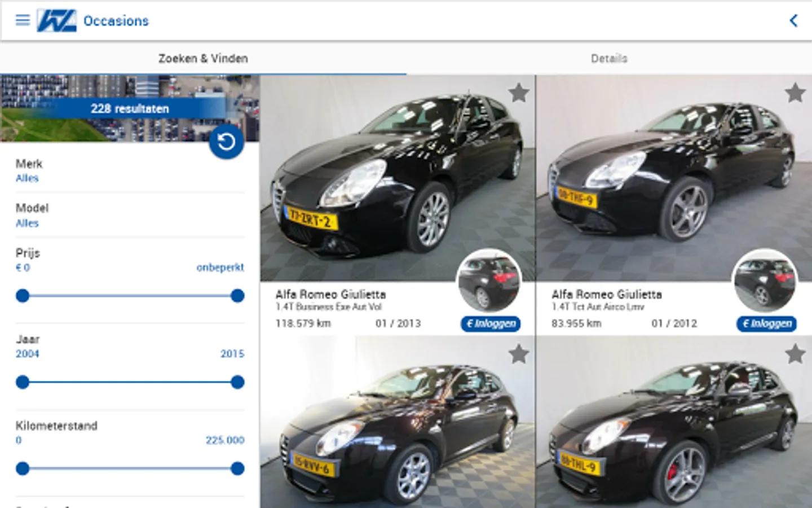This screenshot has height=508, width=812.
Task: Click the '01 / 2013' date text
Action: [x=398, y=323]
